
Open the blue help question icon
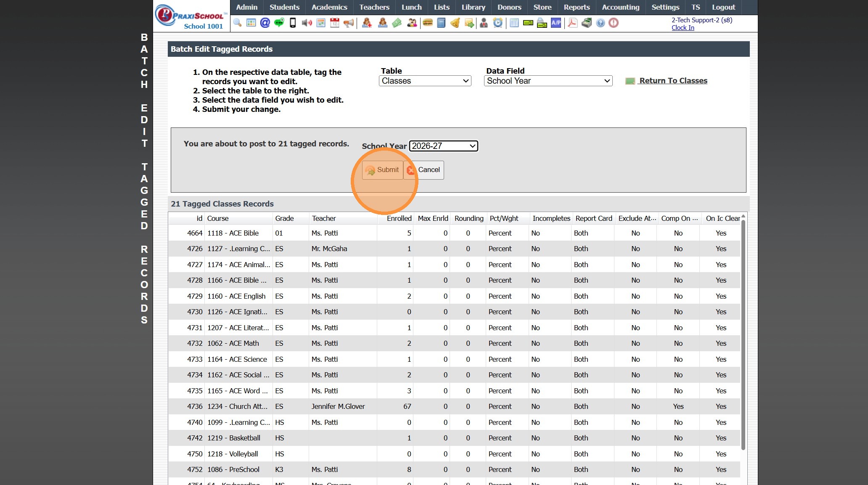601,23
